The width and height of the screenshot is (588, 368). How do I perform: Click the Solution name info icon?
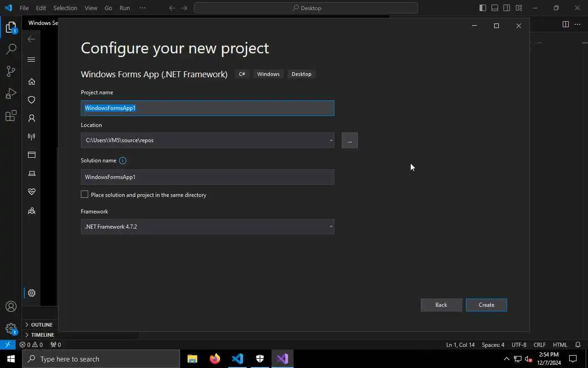click(x=123, y=161)
